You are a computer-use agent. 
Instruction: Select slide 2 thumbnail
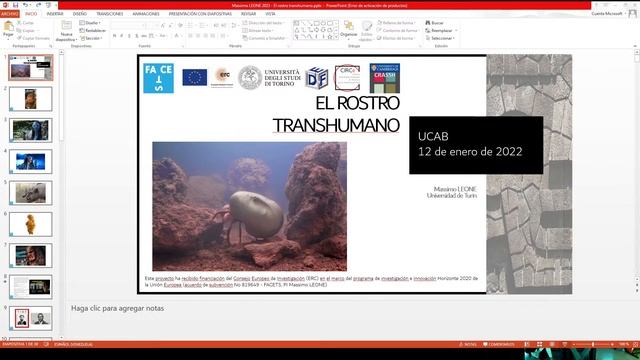click(x=31, y=99)
